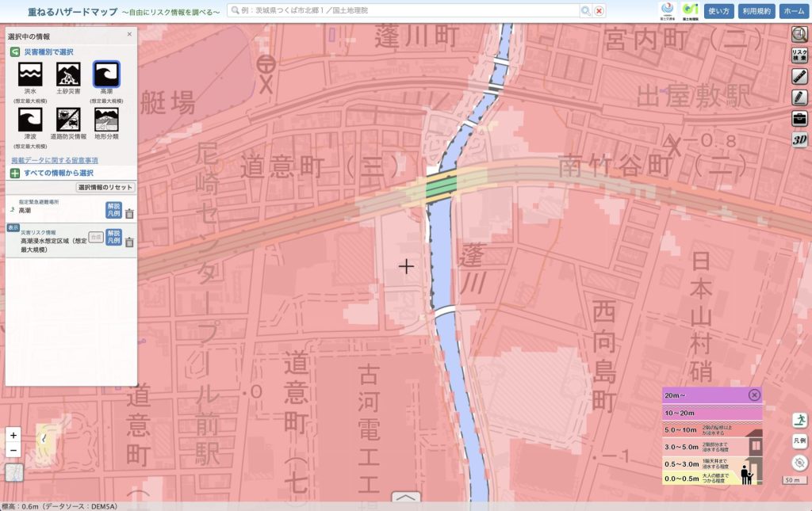The height and width of the screenshot is (511, 812).
Task: Select the 津波 tsunami hazard icon
Action: pos(30,120)
